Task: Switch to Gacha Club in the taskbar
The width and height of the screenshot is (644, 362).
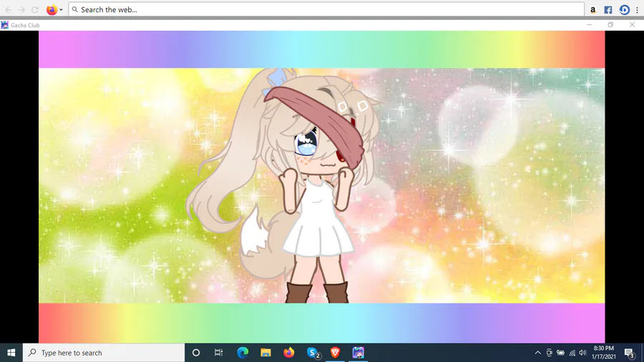Action: 358,353
